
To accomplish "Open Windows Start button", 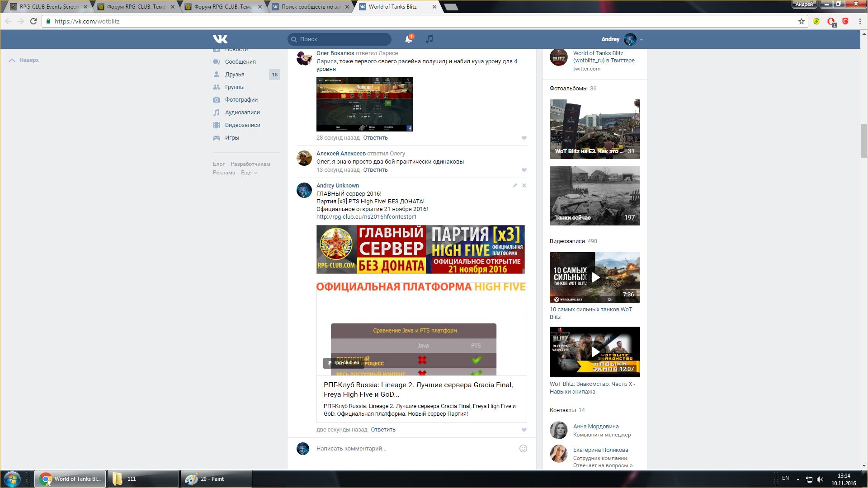I will click(12, 479).
